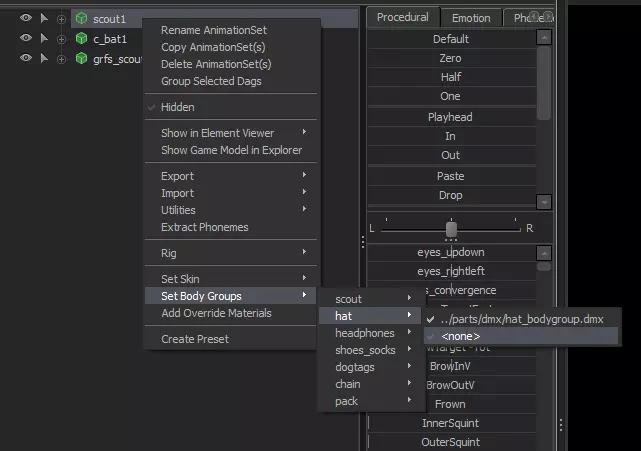Open the Show in Element Viewer submenu
Screen dimensions: 641x451
(x=231, y=133)
